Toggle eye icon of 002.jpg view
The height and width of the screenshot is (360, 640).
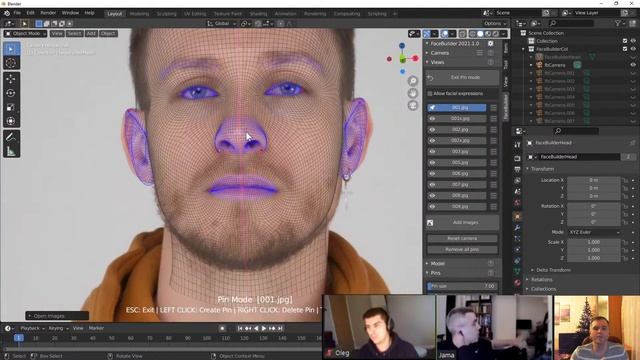(x=432, y=129)
